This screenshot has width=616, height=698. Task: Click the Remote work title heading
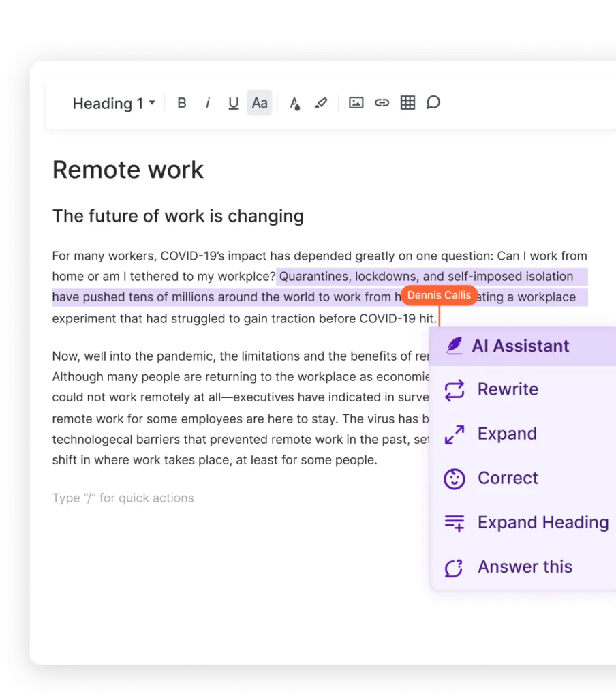128,170
